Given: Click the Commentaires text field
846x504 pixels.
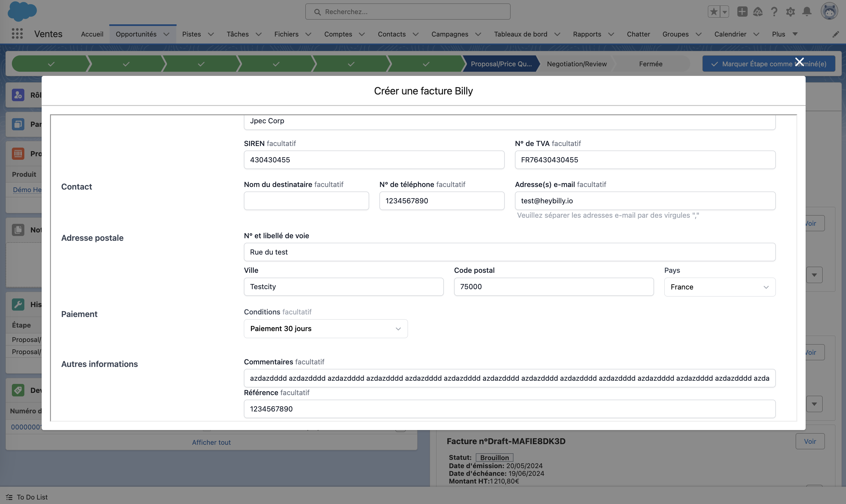Looking at the screenshot, I should [x=510, y=378].
